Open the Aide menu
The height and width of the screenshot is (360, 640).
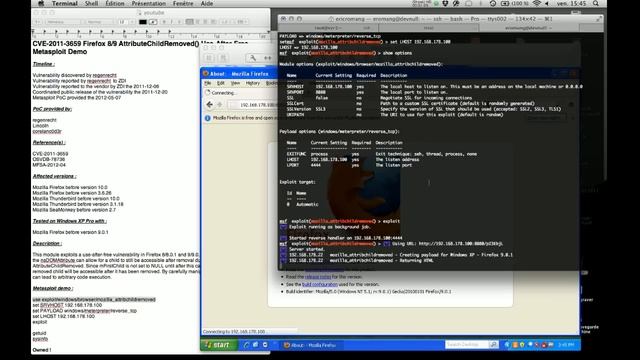click(x=207, y=4)
